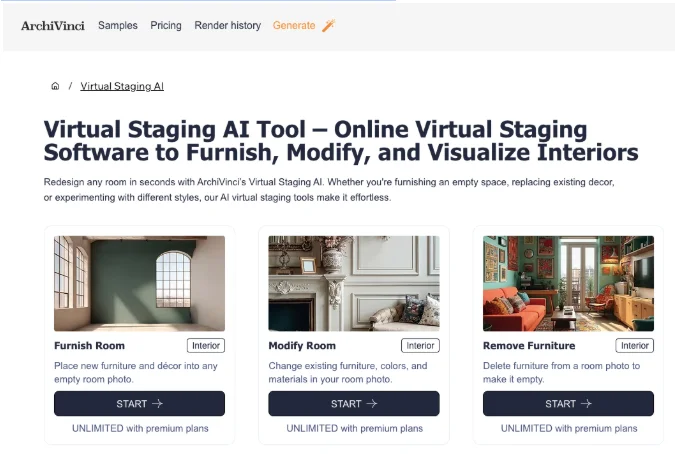The height and width of the screenshot is (454, 675).
Task: Click UNLIMITED with premium plans under Furnish Room
Action: pyautogui.click(x=140, y=429)
